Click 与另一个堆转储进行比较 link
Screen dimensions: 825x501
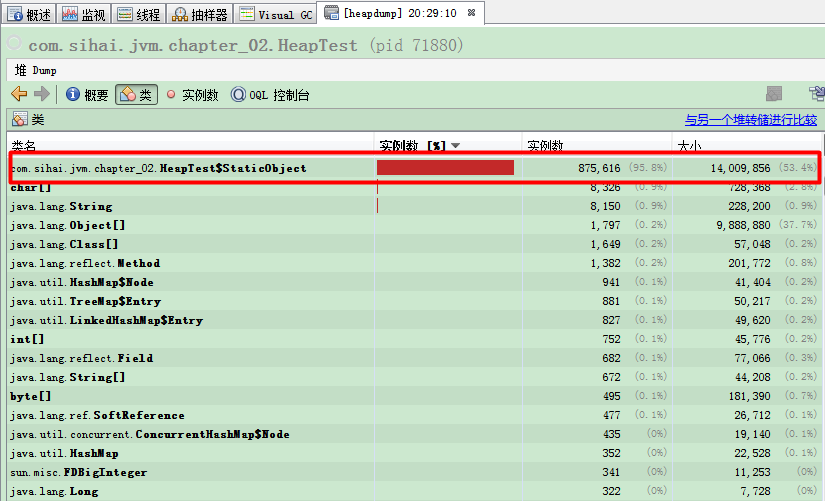click(751, 120)
